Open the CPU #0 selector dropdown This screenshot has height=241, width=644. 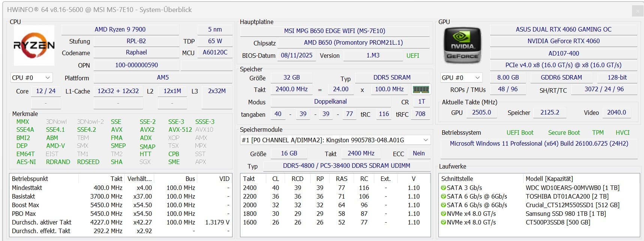(32, 78)
